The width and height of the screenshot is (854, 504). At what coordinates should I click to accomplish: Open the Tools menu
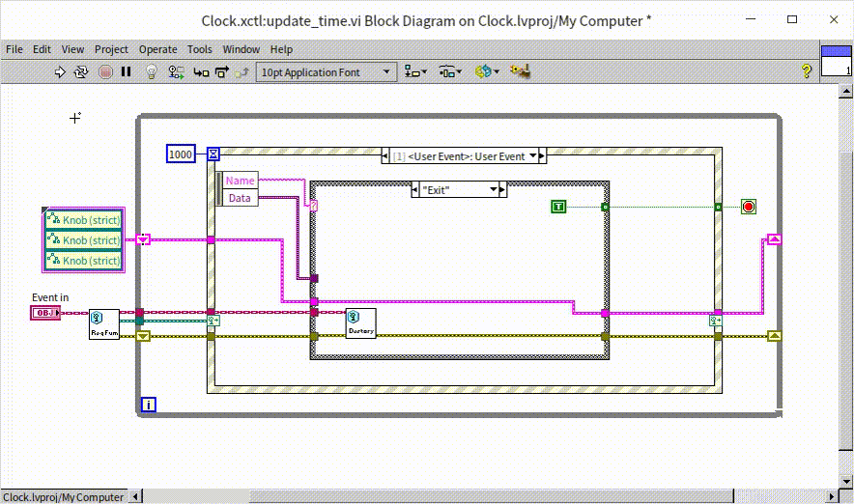pos(199,49)
